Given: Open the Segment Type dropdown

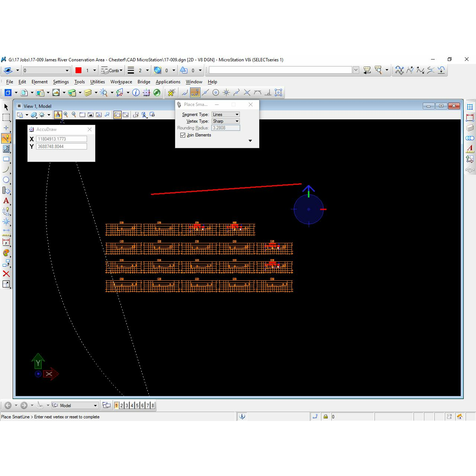Looking at the screenshot, I should 225,115.
